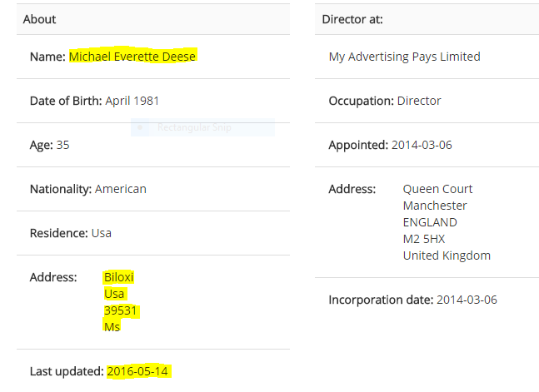Select the highlighted name Michael Everette Deese
Viewport: 539px width, 392px height.
[132, 57]
